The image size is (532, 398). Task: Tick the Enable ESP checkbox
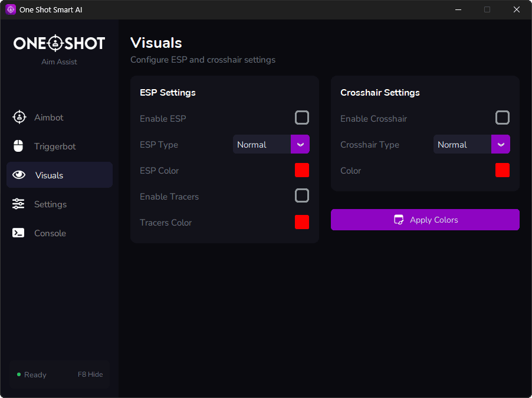coord(302,118)
